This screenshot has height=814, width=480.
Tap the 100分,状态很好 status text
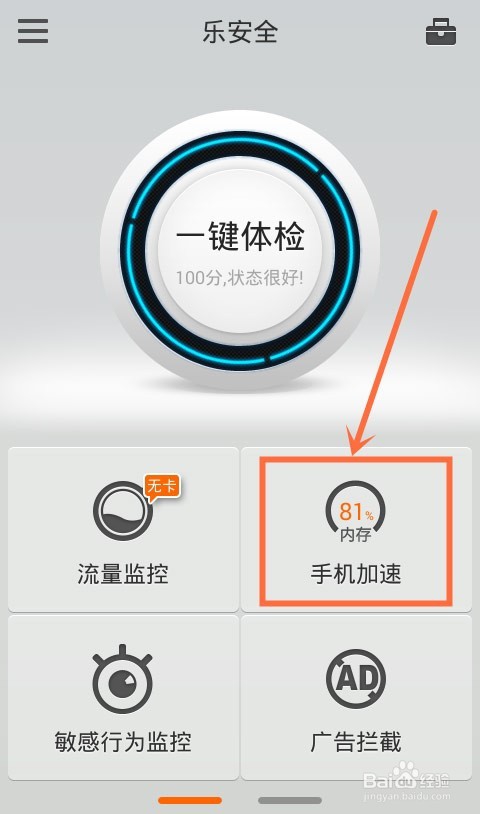[239, 278]
